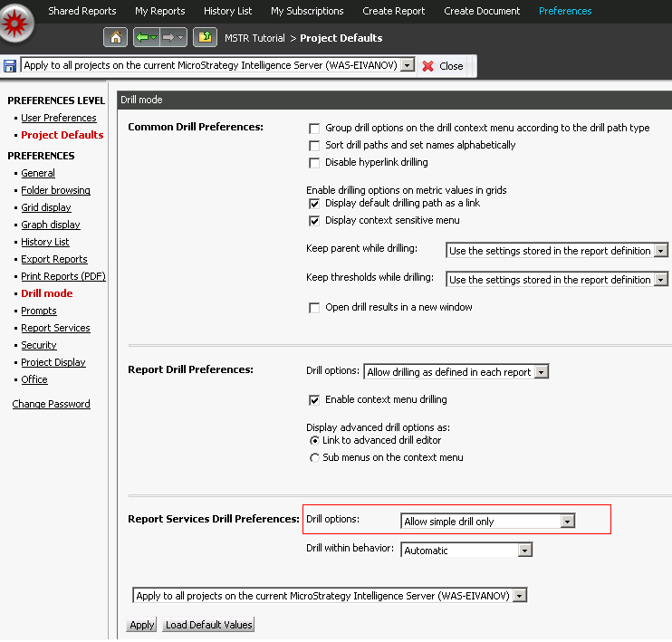The image size is (672, 642).
Task: Click the red X Close icon
Action: tap(429, 66)
